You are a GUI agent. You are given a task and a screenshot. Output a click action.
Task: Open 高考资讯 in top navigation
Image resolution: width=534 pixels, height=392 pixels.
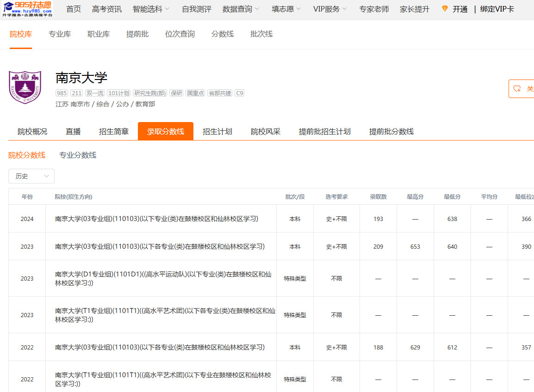coord(106,9)
